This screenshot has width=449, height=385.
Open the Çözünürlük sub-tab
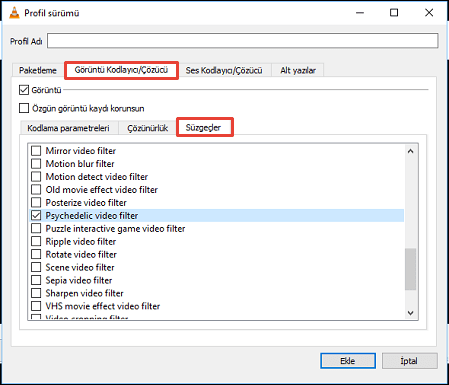point(147,128)
